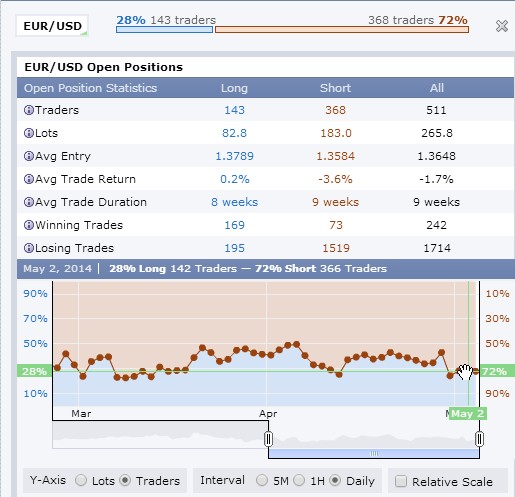
Task: Choose the 1H interval option
Action: tap(299, 480)
